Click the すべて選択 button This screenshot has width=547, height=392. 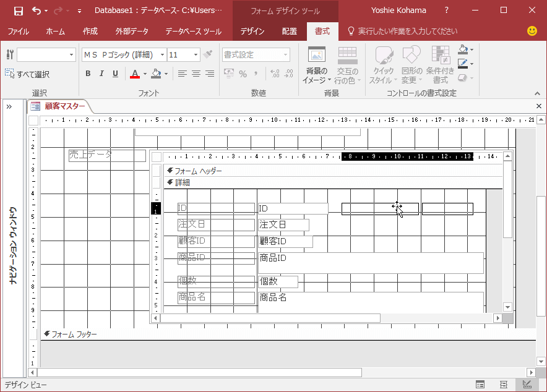pyautogui.click(x=27, y=74)
